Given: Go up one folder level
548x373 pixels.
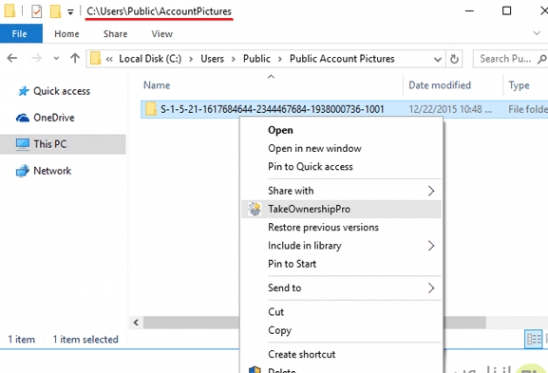Looking at the screenshot, I should coord(74,58).
